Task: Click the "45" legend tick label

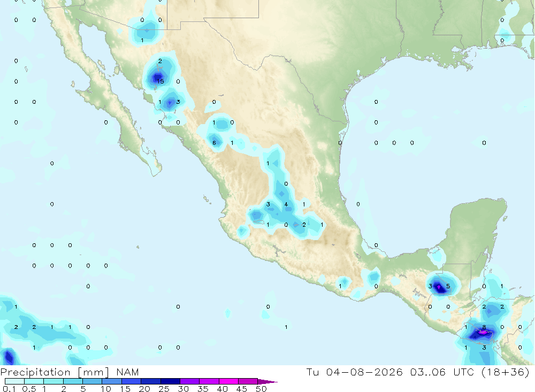Action: (242, 389)
